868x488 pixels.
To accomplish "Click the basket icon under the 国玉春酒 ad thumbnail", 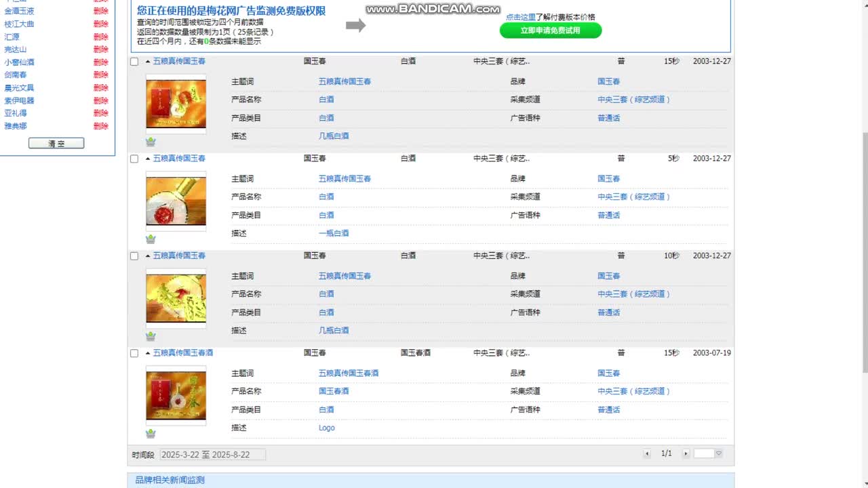I will pyautogui.click(x=151, y=434).
